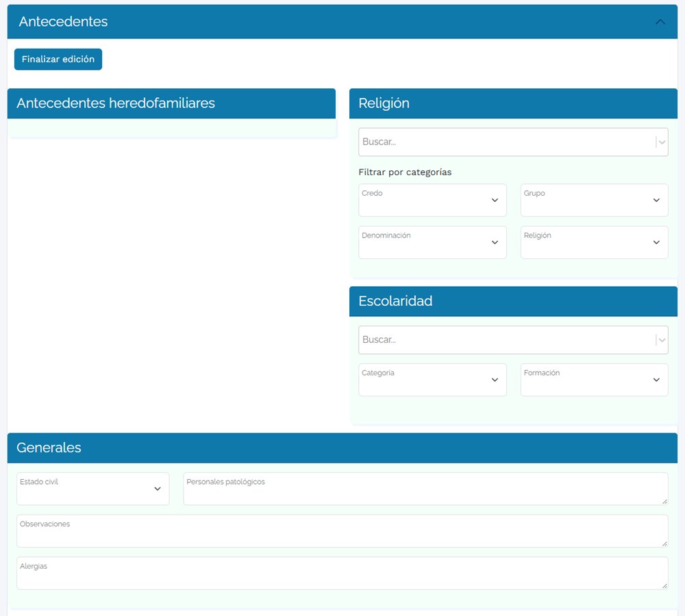
Task: Open the Denominación dropdown
Action: coord(432,242)
